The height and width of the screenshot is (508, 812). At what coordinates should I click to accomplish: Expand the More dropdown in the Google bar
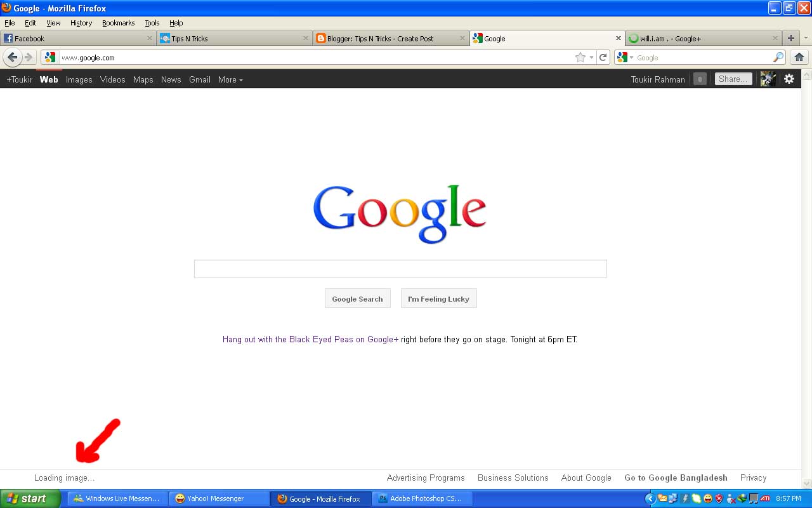pyautogui.click(x=230, y=79)
